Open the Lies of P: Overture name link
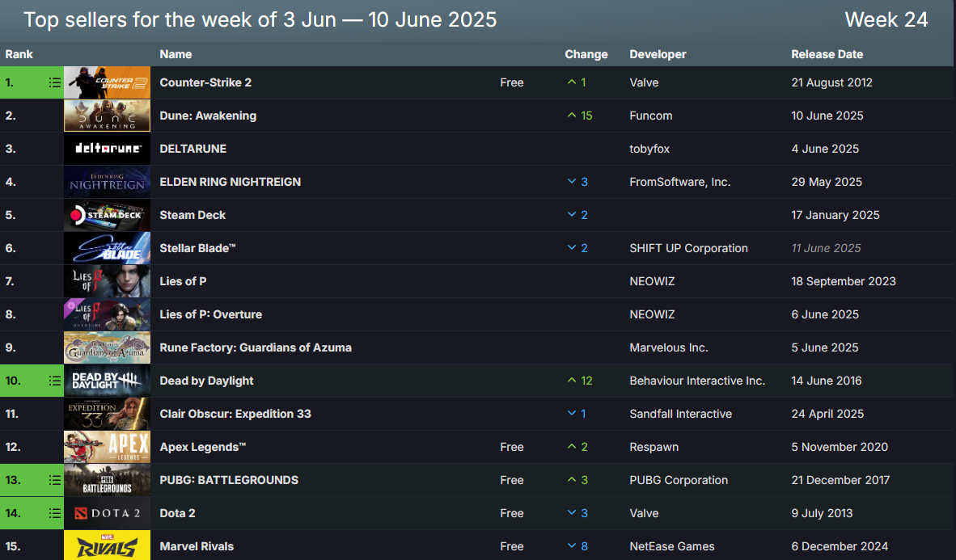This screenshot has height=560, width=956. point(211,314)
